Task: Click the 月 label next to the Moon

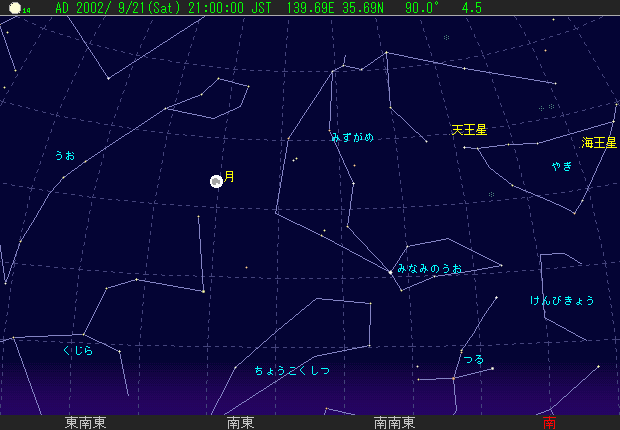Action: click(230, 177)
